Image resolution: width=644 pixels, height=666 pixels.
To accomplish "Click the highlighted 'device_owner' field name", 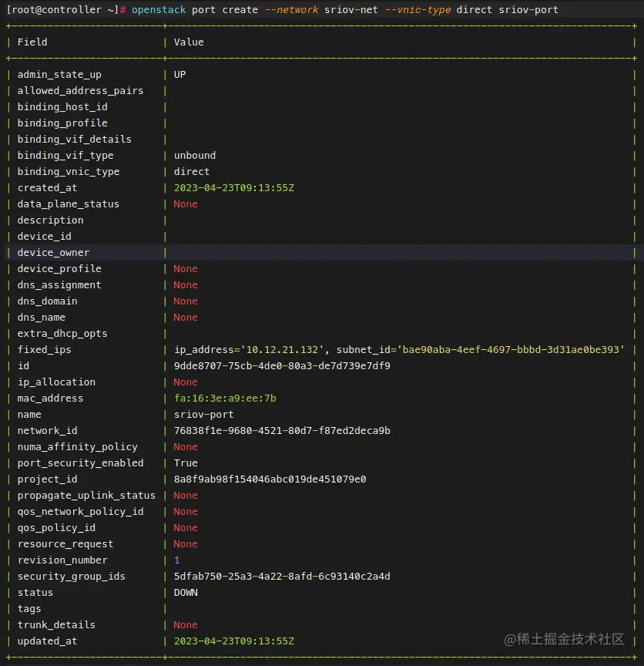I will click(x=53, y=253).
